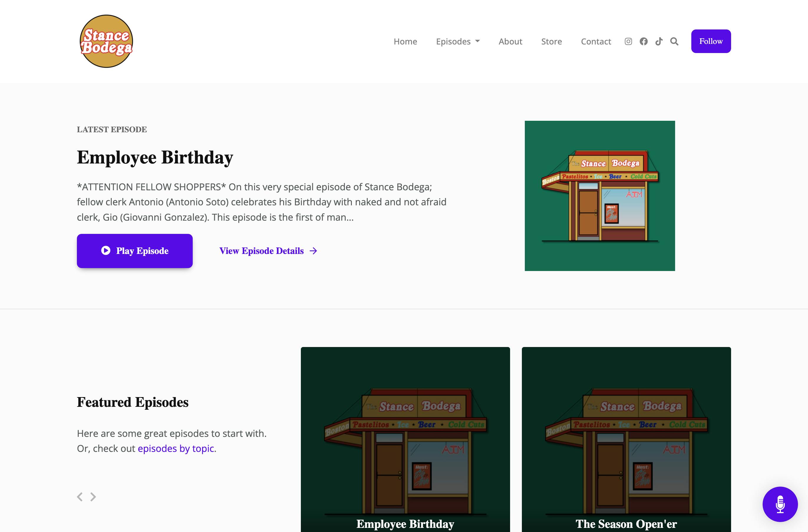808x532 pixels.
Task: Select Contact in the navigation
Action: 596,41
